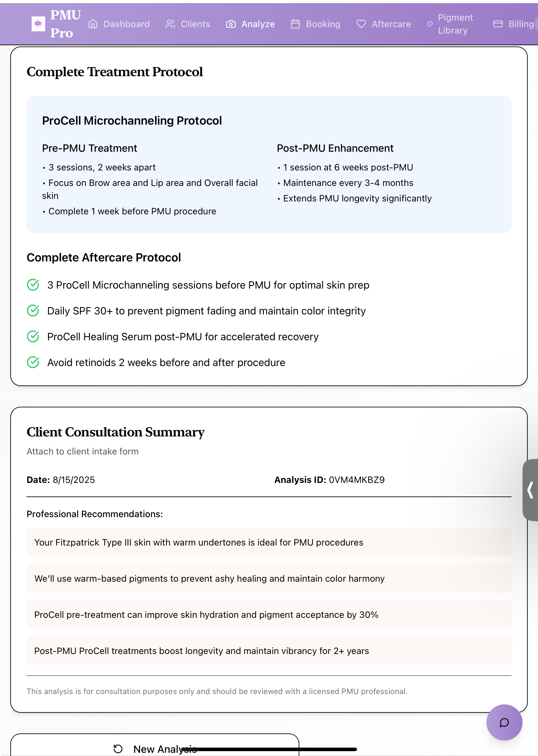The width and height of the screenshot is (538, 756).
Task: Select the Fitzpatrick Type III recommendation box
Action: coord(269,542)
